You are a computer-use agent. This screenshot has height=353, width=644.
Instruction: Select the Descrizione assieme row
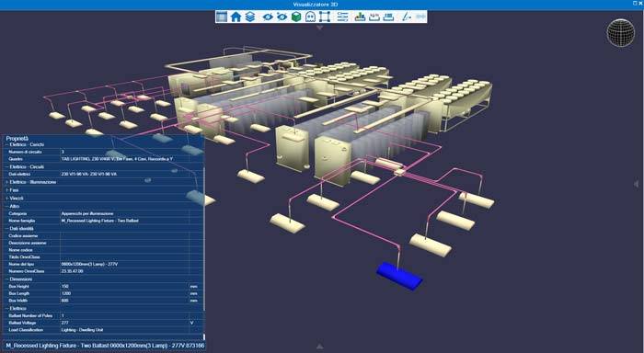pos(103,243)
